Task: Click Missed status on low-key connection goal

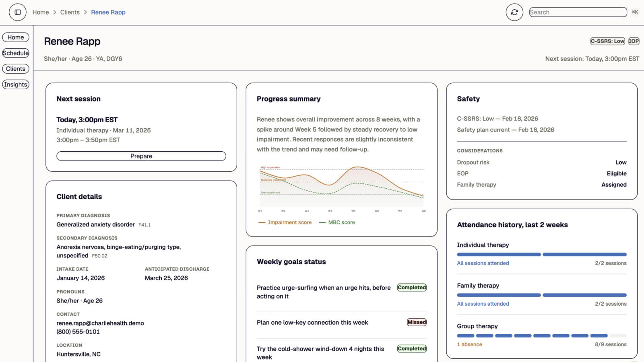Action: click(417, 322)
